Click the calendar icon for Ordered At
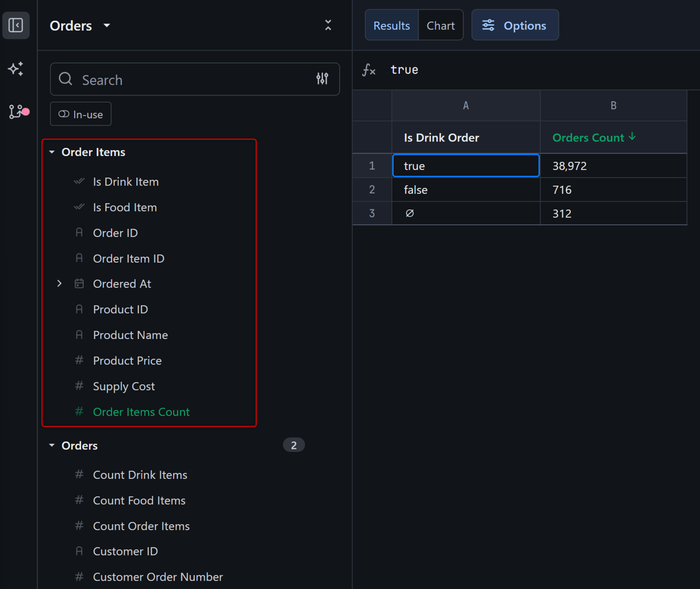700x589 pixels. (x=79, y=284)
